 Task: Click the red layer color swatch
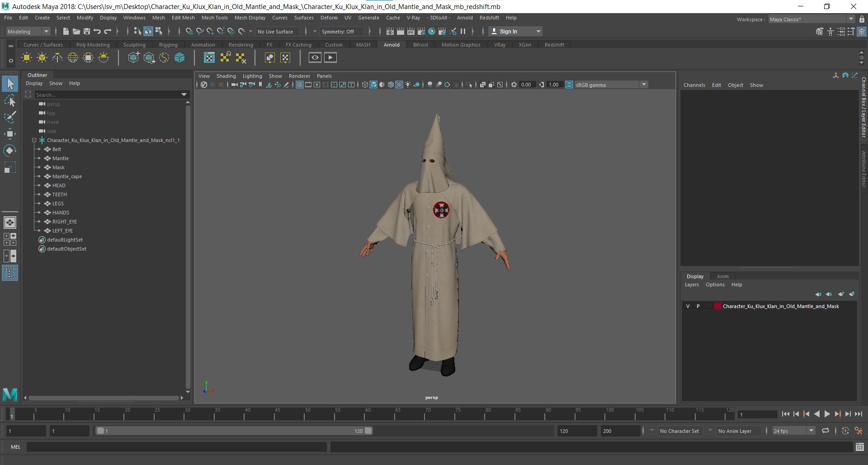pos(717,306)
